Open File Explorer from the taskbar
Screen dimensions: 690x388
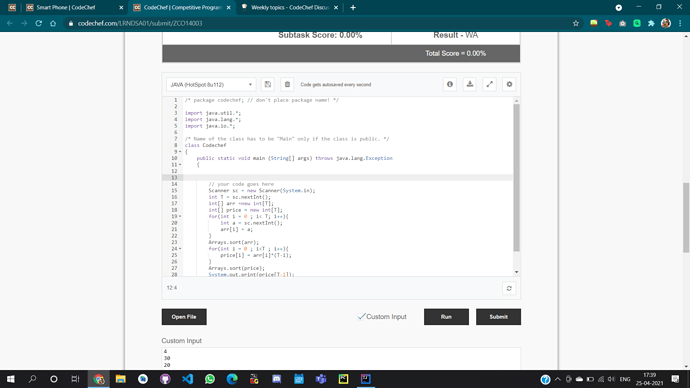[x=121, y=379]
